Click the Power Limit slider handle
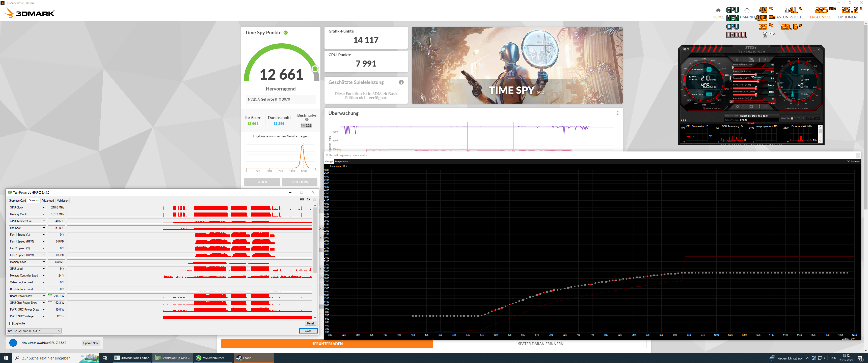The image size is (868, 363). pos(756,74)
